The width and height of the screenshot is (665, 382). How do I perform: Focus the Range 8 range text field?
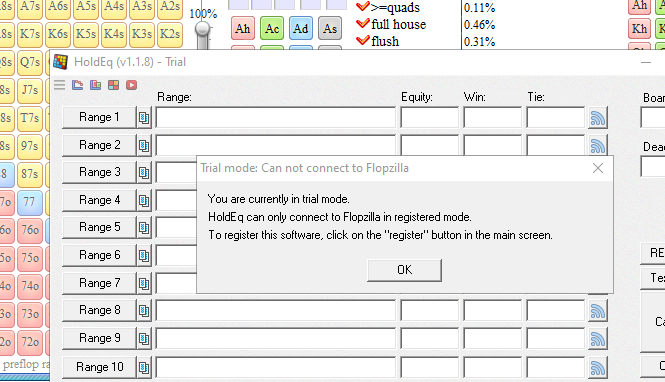coord(276,311)
